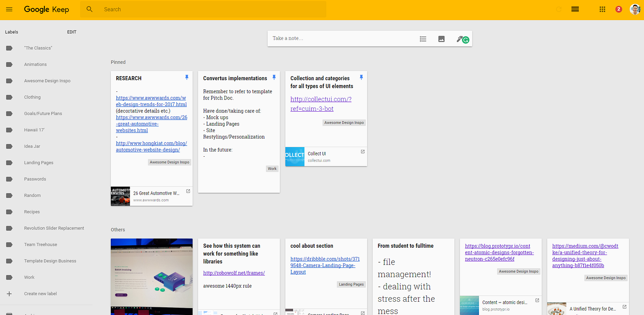This screenshot has height=315, width=644.
Task: Open the Content – atomic design thumbnail
Action: click(x=470, y=305)
